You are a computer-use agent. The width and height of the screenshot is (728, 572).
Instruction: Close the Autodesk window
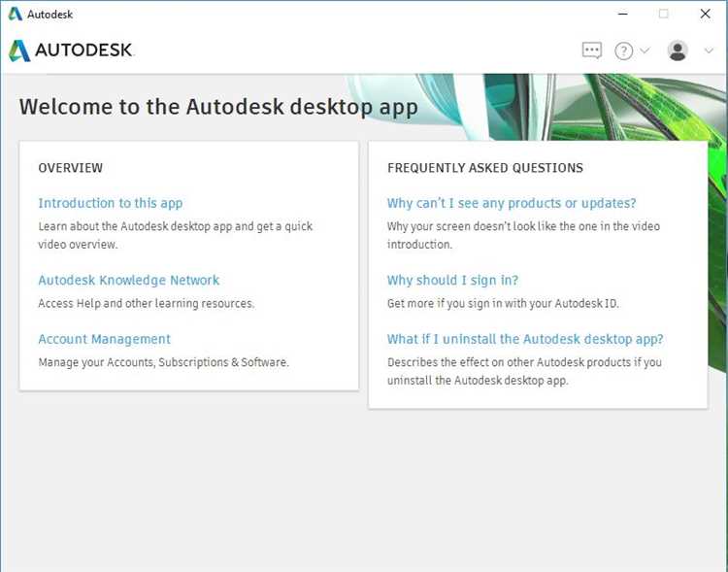(706, 14)
